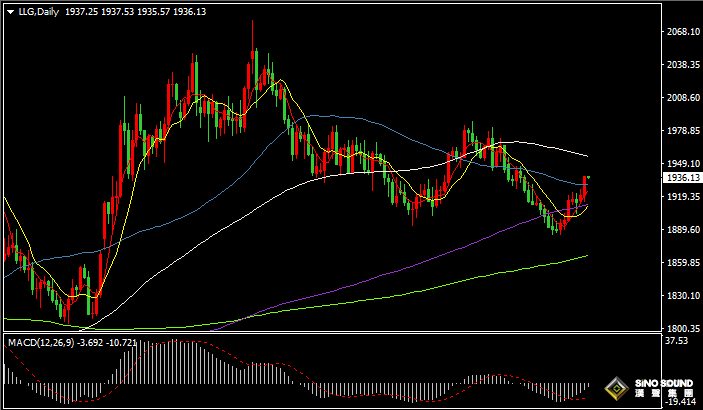
Task: Select the current price tag 1936.13
Action: click(x=680, y=177)
